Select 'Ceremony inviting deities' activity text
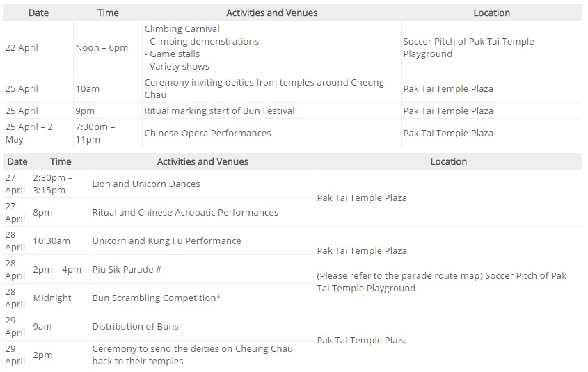The image size is (588, 372). tap(264, 88)
